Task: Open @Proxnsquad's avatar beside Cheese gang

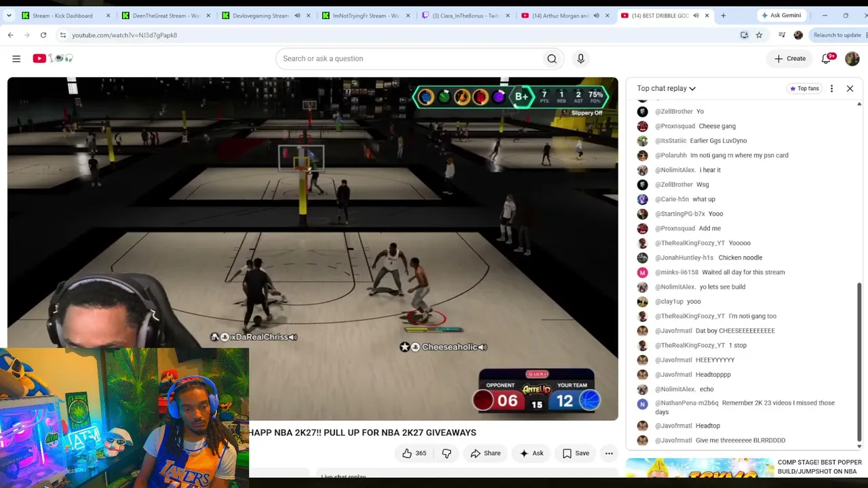Action: click(x=642, y=126)
